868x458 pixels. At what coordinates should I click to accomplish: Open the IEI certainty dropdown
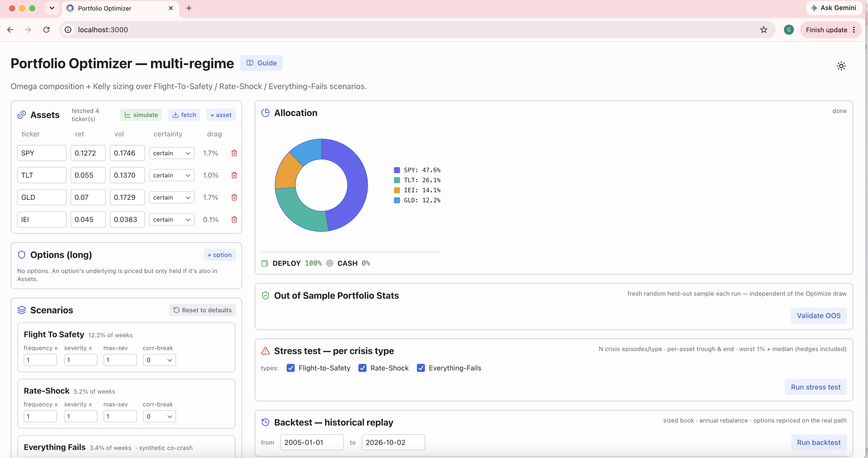point(172,220)
